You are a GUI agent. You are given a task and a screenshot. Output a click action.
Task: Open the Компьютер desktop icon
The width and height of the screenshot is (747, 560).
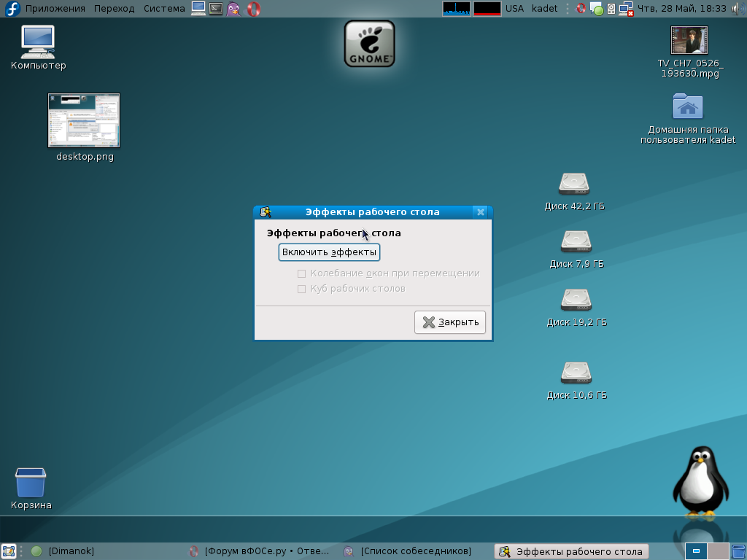point(38,42)
